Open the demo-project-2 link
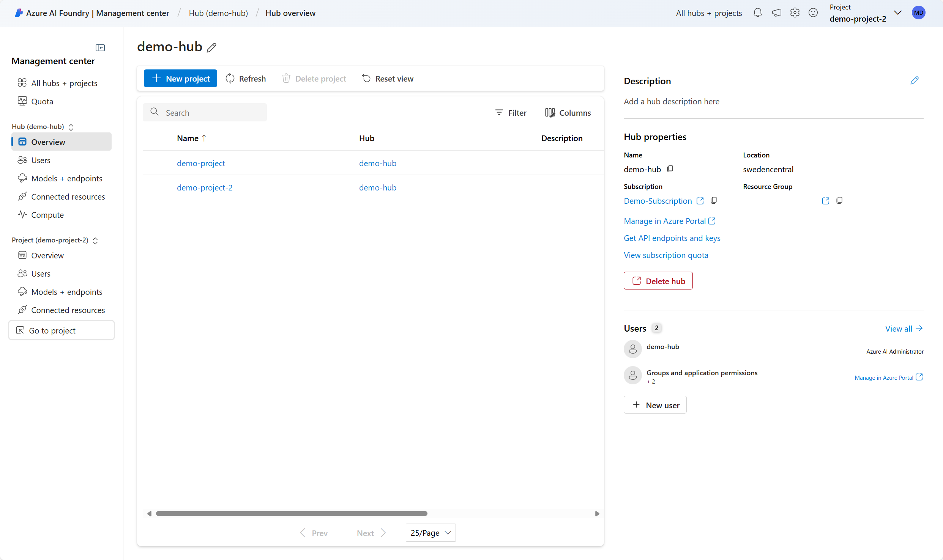943x560 pixels. pyautogui.click(x=205, y=187)
